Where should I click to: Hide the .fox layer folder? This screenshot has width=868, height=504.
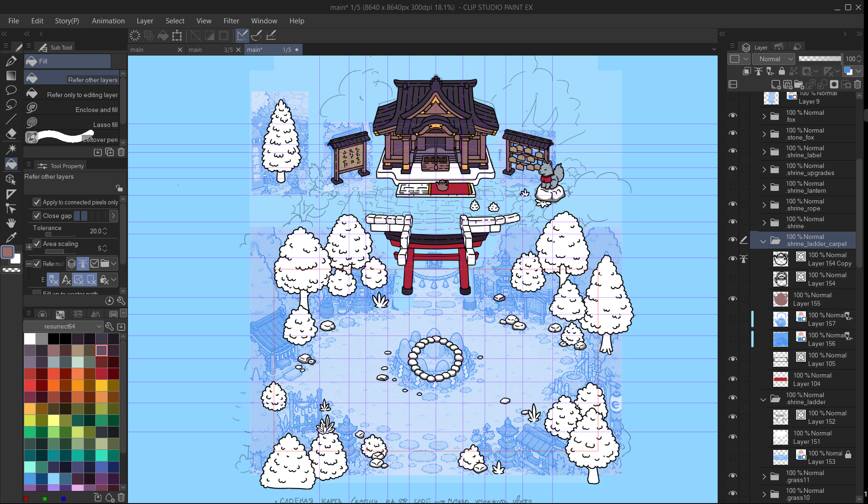[x=733, y=116]
